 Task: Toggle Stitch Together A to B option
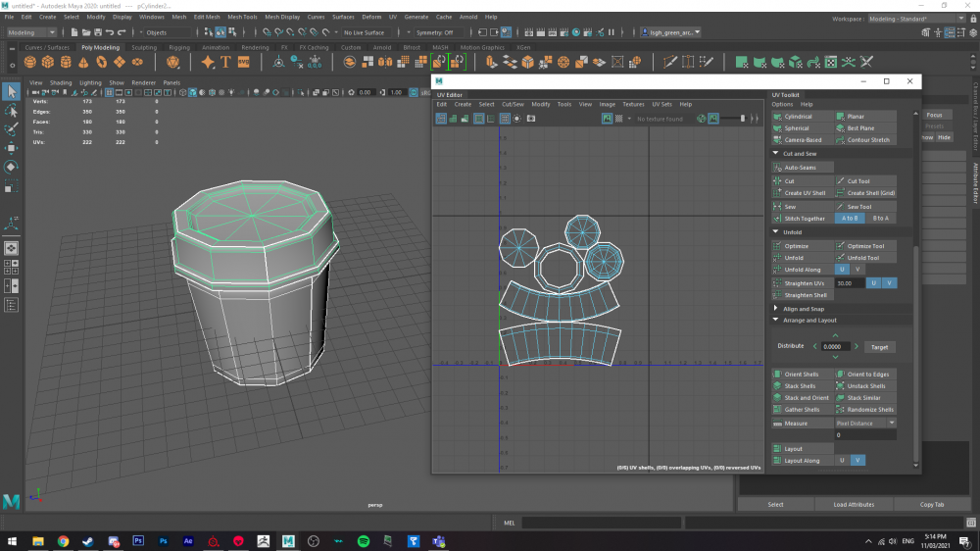[849, 219]
